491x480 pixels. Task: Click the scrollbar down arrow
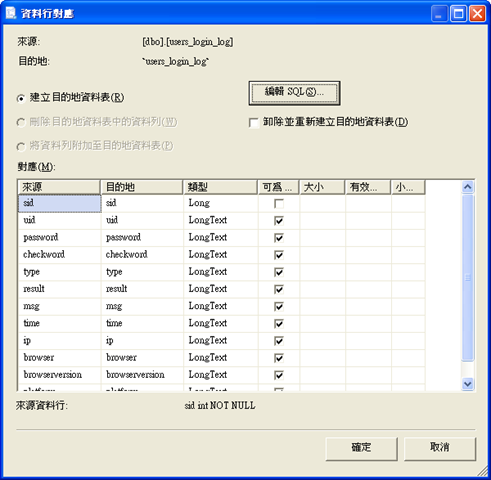[x=468, y=384]
